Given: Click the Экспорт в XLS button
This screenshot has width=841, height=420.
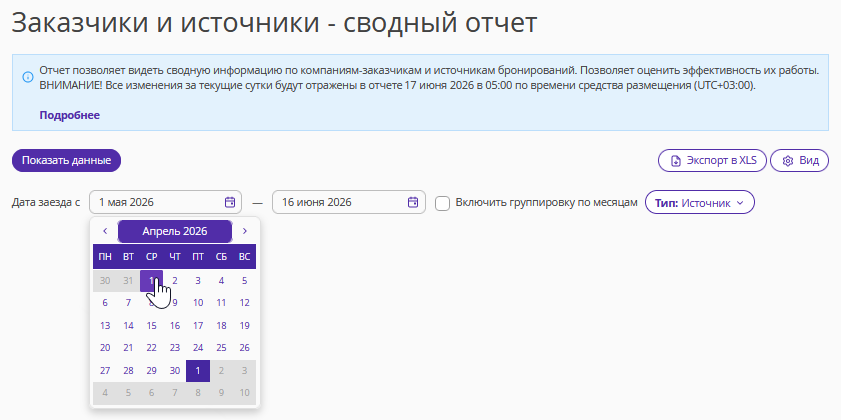Looking at the screenshot, I should coord(712,160).
